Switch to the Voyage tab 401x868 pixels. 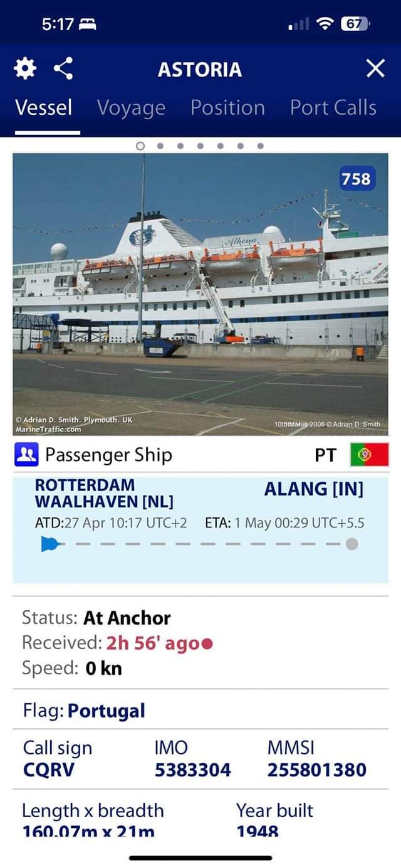131,108
